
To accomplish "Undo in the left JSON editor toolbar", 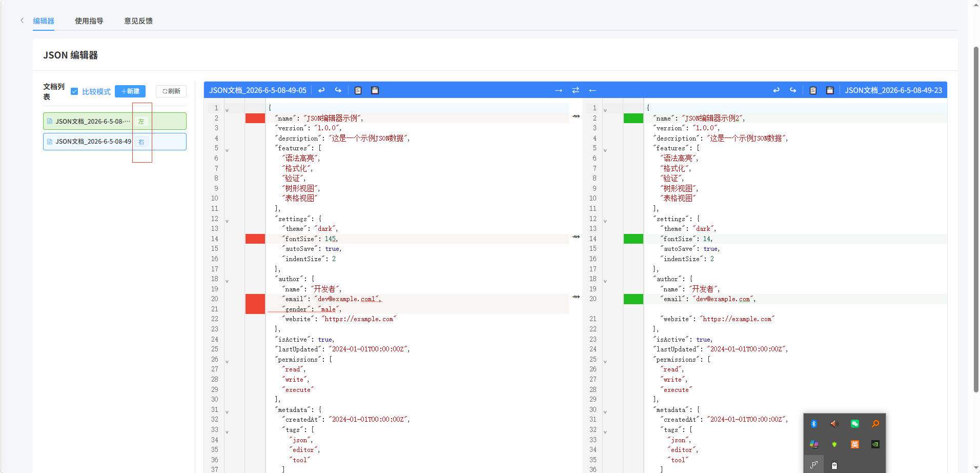I will pyautogui.click(x=321, y=90).
